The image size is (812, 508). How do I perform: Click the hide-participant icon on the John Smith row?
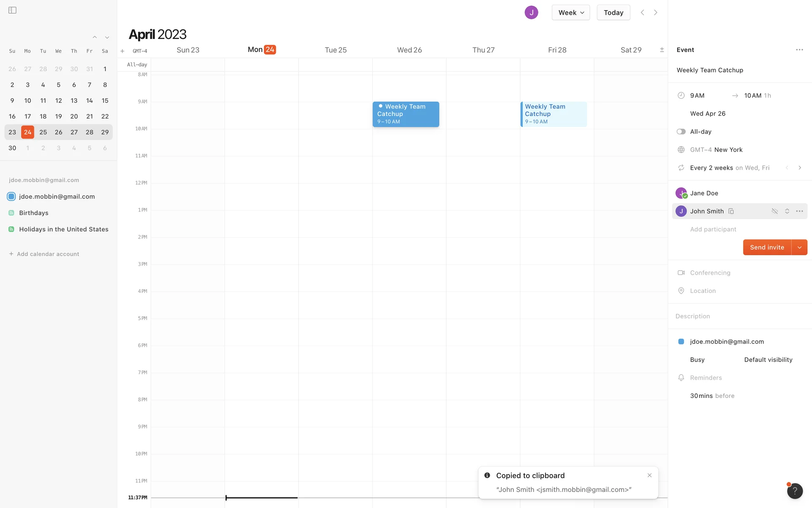774,211
